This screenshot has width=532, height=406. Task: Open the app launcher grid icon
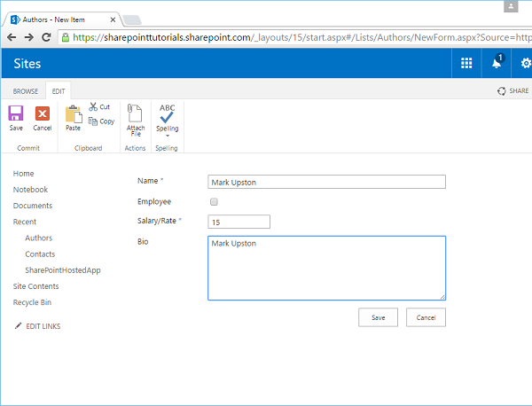[466, 63]
